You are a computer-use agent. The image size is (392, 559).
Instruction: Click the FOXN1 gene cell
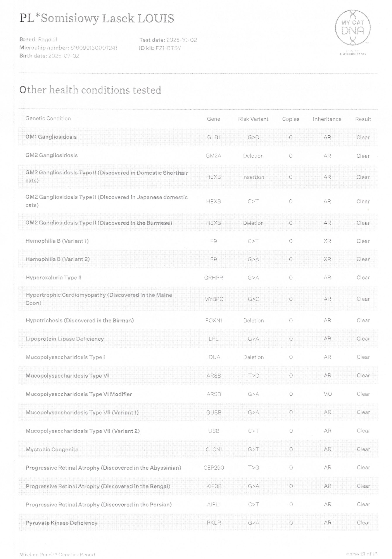click(214, 320)
